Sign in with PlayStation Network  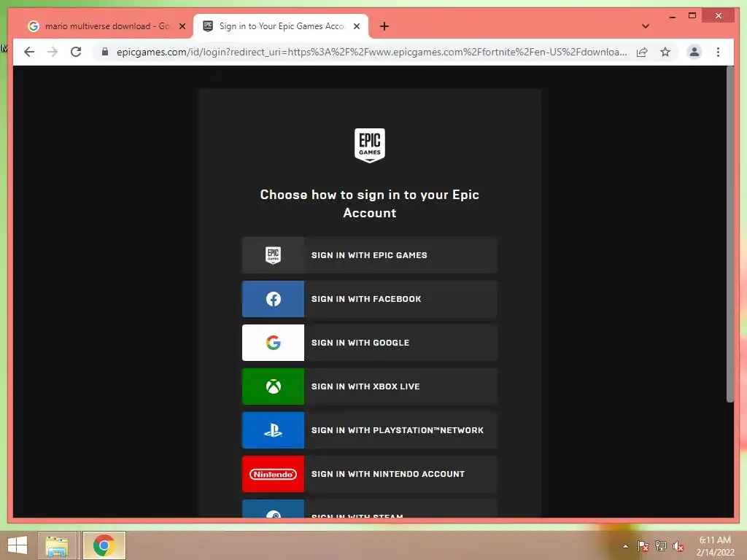click(370, 430)
